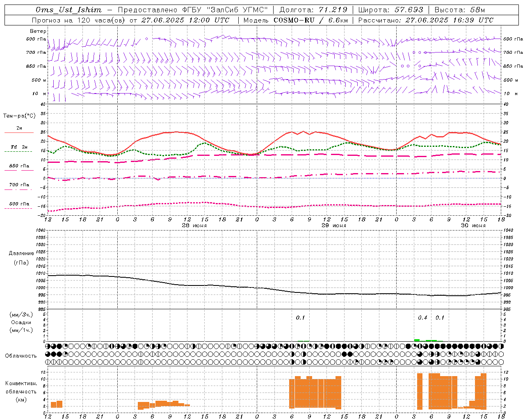The width and height of the screenshot is (525, 420).
Task: Click the Облачность row label
Action: point(21,356)
